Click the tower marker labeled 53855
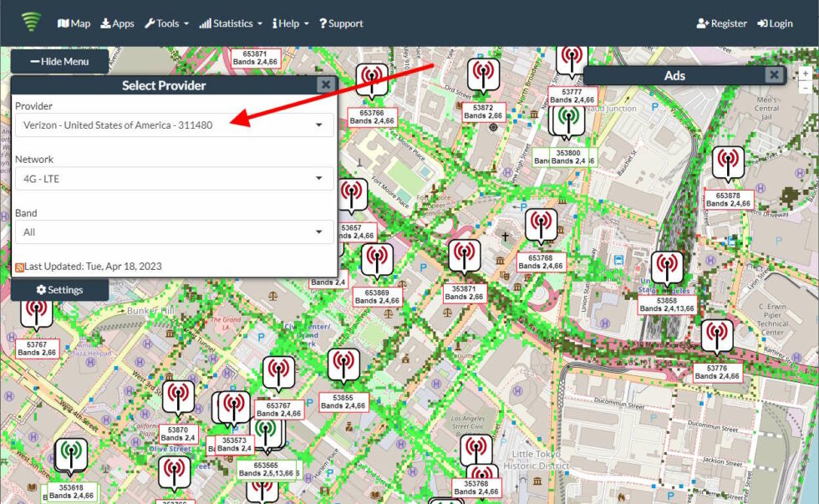The width and height of the screenshot is (819, 504). pyautogui.click(x=343, y=367)
